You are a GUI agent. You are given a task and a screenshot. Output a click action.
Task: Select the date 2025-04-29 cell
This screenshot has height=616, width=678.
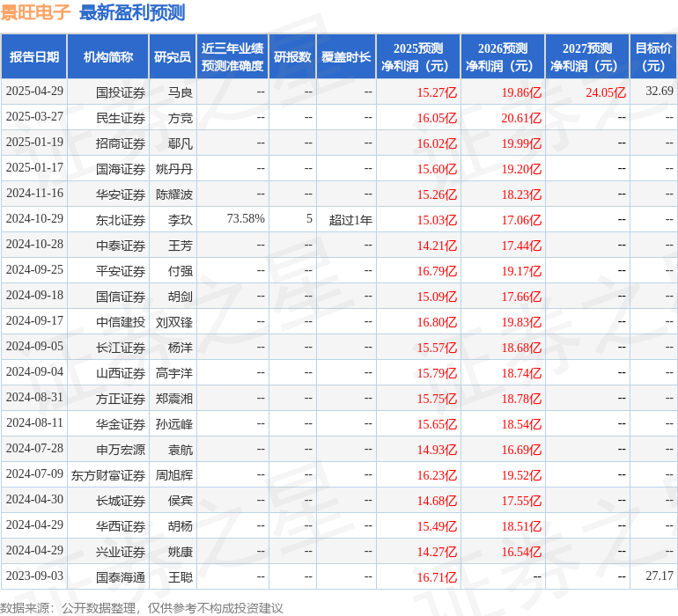tap(34, 92)
